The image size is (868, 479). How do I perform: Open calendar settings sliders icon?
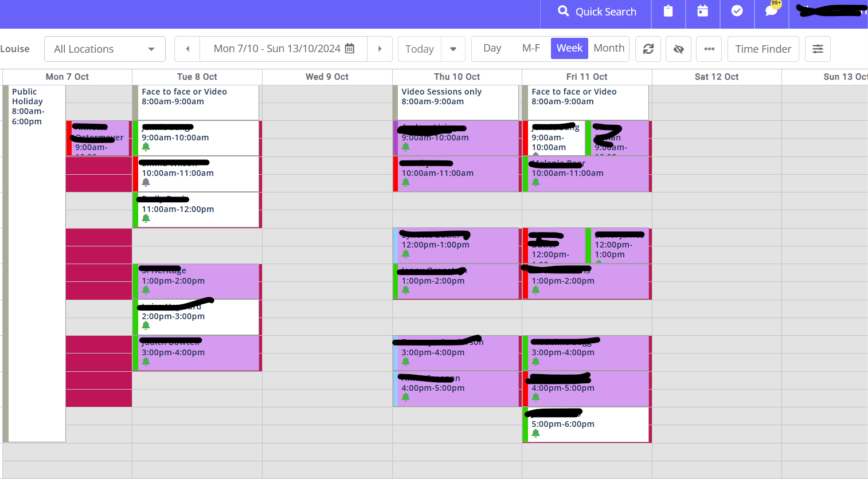click(x=818, y=49)
